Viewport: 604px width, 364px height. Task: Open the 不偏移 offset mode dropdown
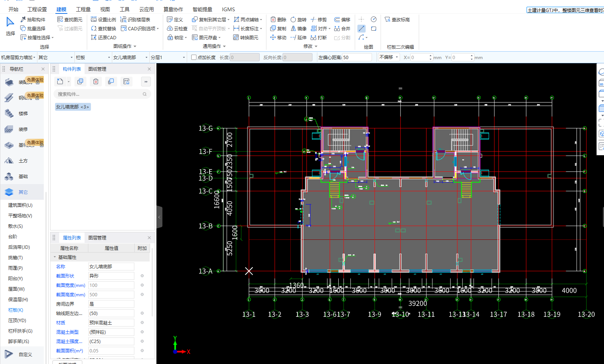coord(389,57)
